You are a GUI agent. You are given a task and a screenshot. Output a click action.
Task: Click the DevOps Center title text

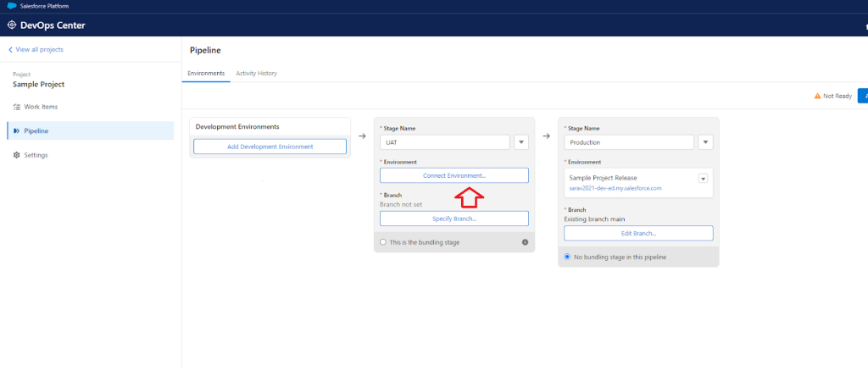(53, 25)
